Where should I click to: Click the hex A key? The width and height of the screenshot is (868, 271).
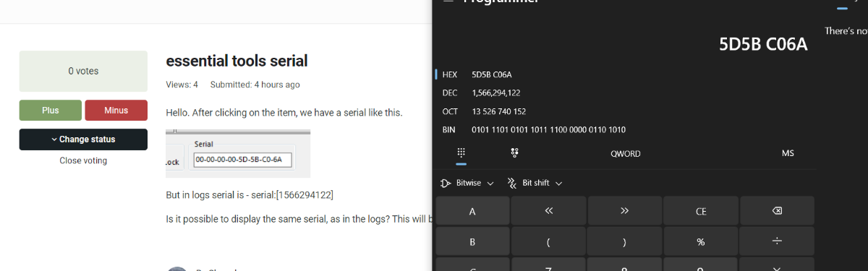[x=472, y=211]
